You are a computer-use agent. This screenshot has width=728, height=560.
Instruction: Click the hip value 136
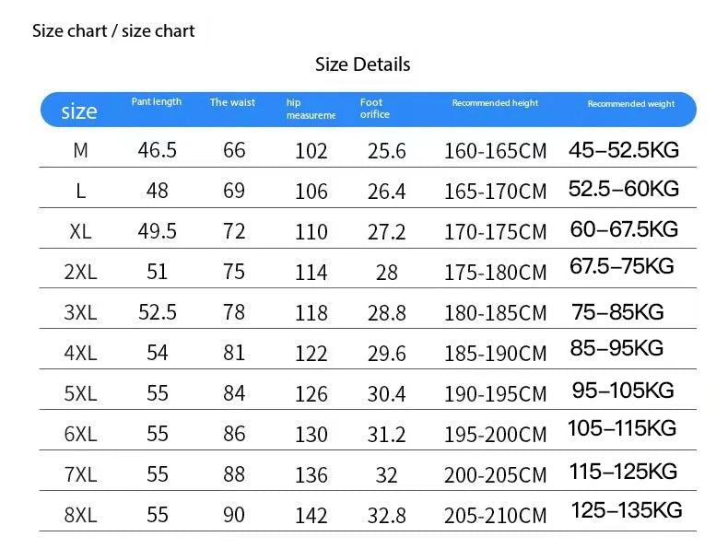click(x=311, y=475)
